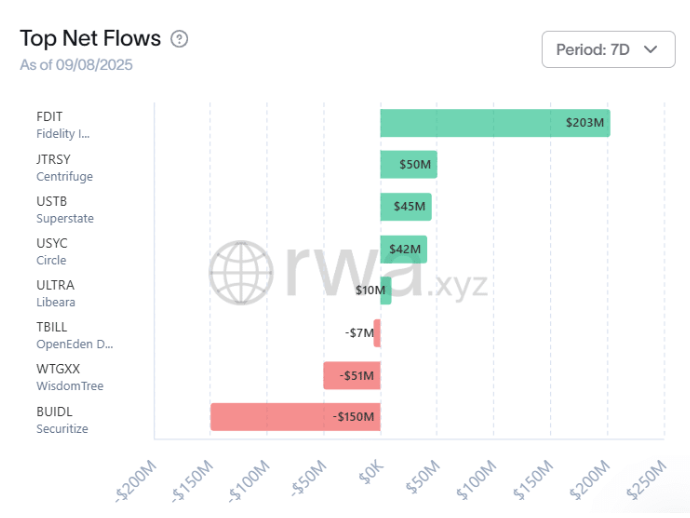Open the WTGXX WisdomTree label
This screenshot has height=518, width=690.
click(x=69, y=376)
